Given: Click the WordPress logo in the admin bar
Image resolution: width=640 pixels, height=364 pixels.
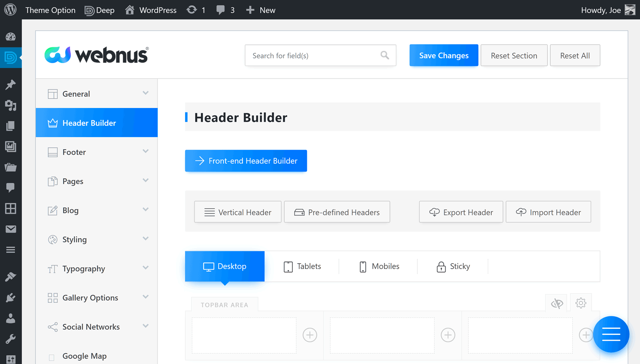Looking at the screenshot, I should pyautogui.click(x=10, y=10).
